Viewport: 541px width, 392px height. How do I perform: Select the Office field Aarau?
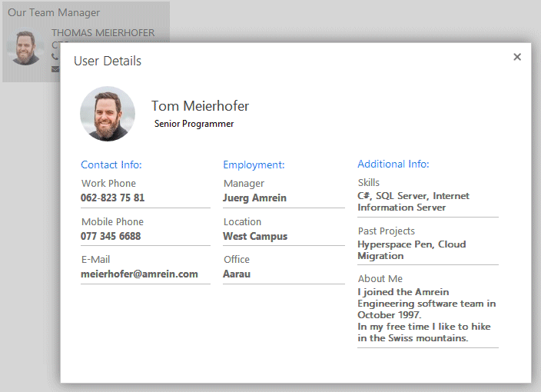[x=237, y=274]
